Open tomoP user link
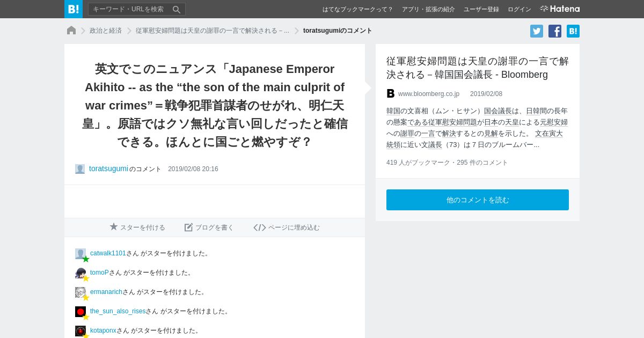The width and height of the screenshot is (644, 338). (x=99, y=273)
